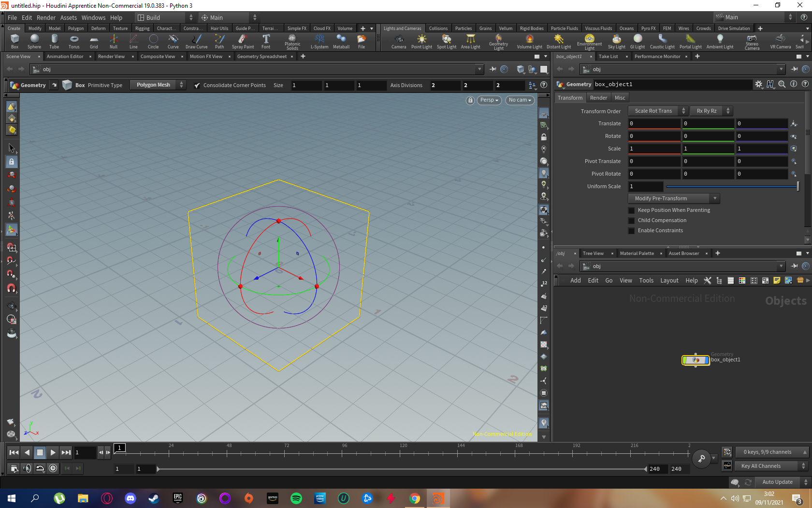Open the Modify Pre-Transform dropdown
Screen dimensions: 812x508
(x=674, y=199)
